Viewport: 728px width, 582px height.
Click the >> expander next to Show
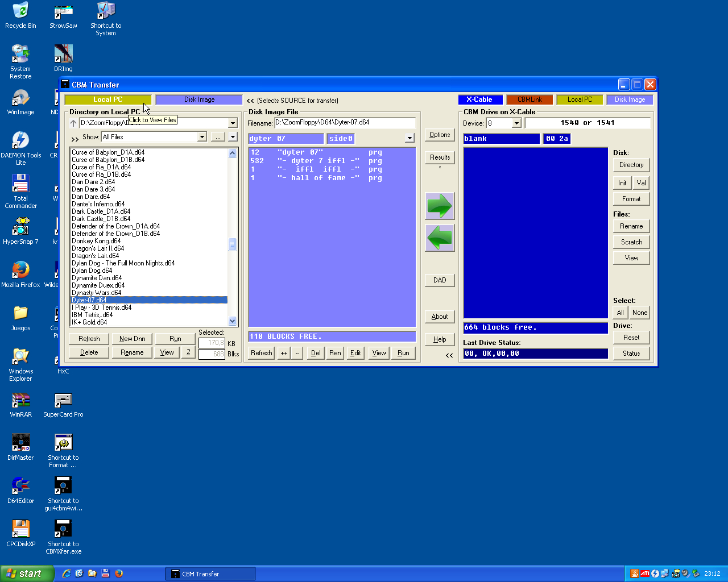tap(75, 138)
